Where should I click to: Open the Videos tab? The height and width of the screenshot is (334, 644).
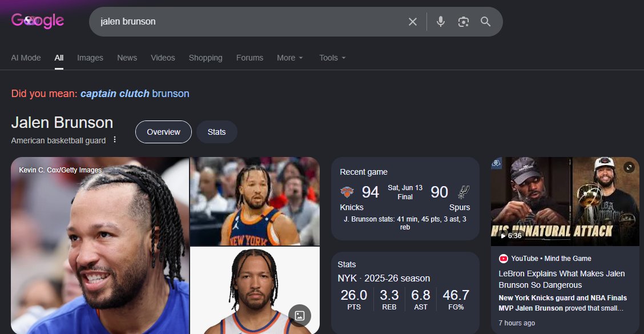click(x=163, y=58)
